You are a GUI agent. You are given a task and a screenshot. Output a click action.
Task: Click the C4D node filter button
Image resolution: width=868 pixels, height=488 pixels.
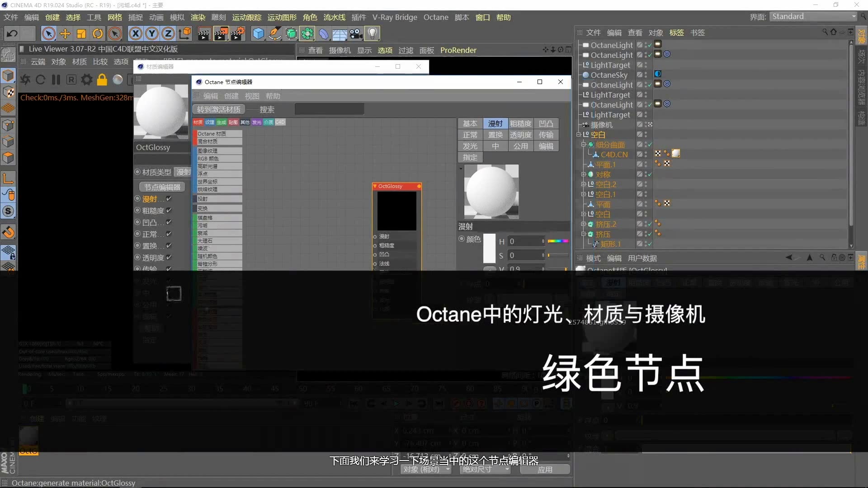point(280,122)
